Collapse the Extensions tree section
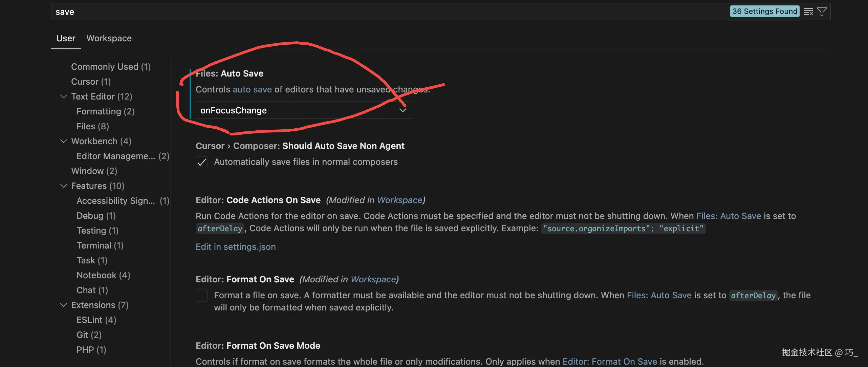The height and width of the screenshot is (367, 868). pyautogui.click(x=63, y=305)
